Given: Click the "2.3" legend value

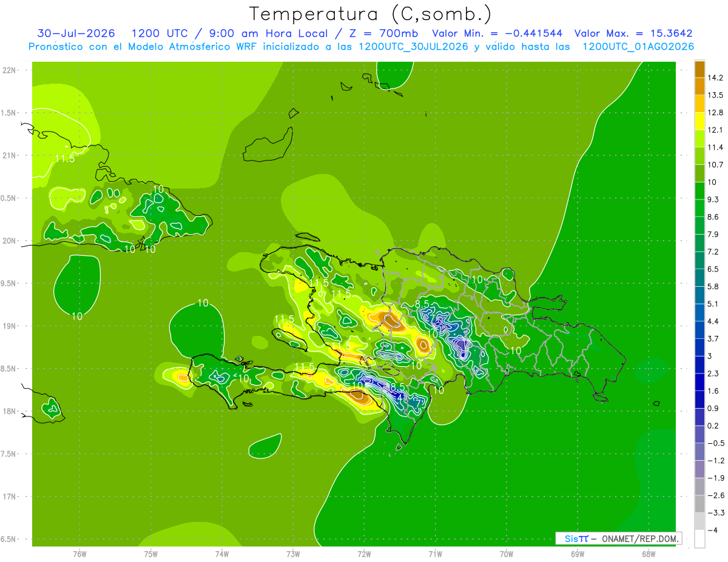Looking at the screenshot, I should (713, 373).
